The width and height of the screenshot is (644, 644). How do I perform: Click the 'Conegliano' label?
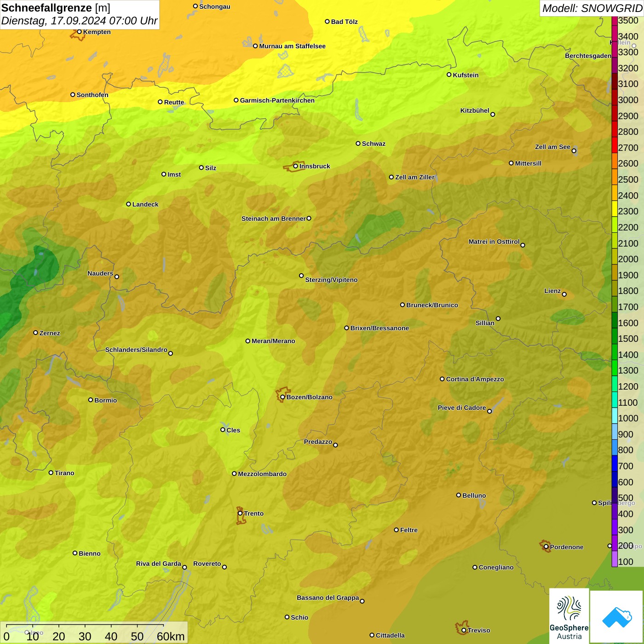pyautogui.click(x=496, y=567)
